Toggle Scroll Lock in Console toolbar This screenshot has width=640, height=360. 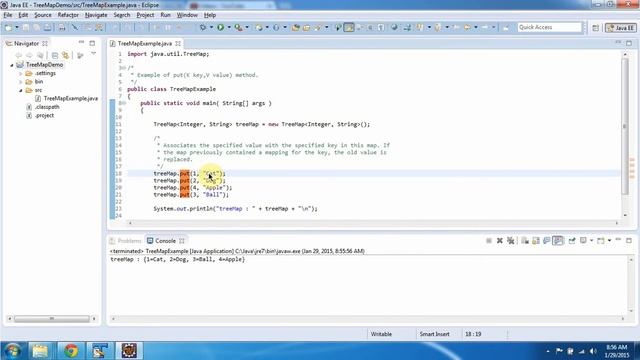[x=536, y=241]
